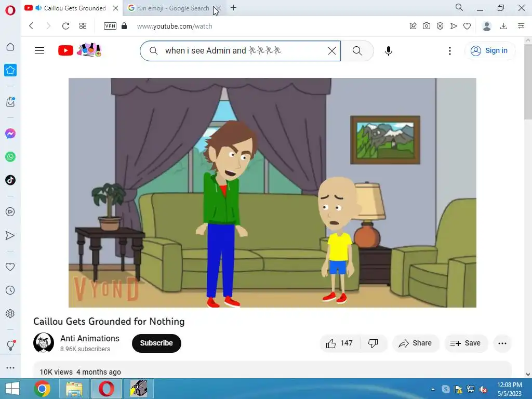Viewport: 532px width, 399px height.
Task: Dislike this video
Action: (373, 343)
